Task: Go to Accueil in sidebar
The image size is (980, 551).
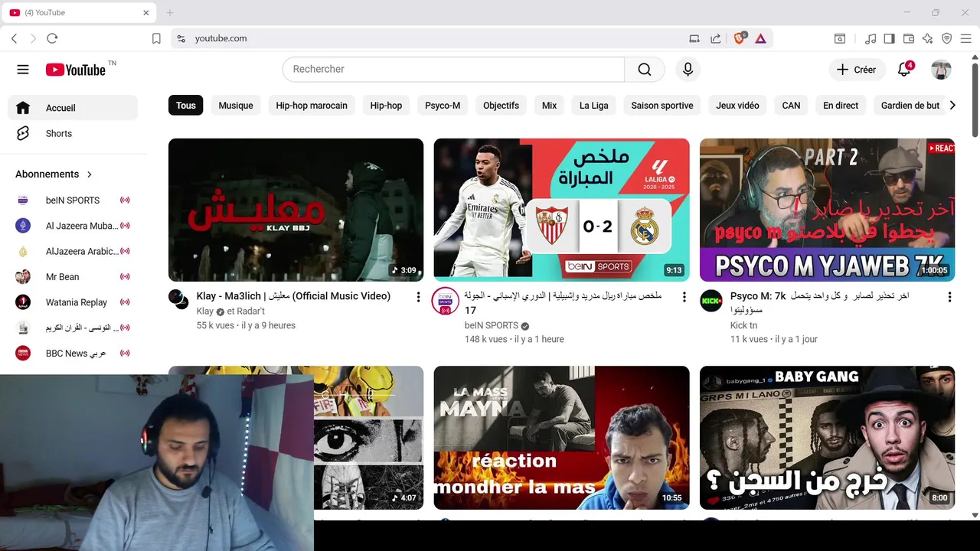Action: [73, 108]
